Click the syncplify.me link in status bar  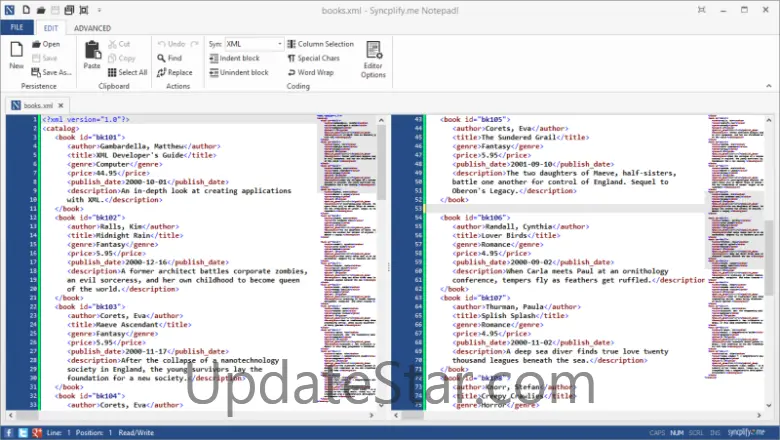[x=746, y=433]
